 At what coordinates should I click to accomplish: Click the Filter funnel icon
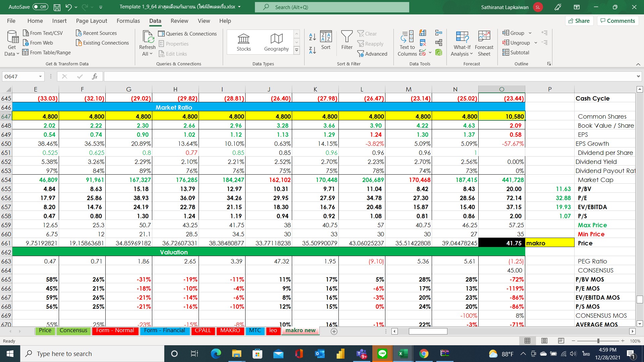tap(346, 40)
